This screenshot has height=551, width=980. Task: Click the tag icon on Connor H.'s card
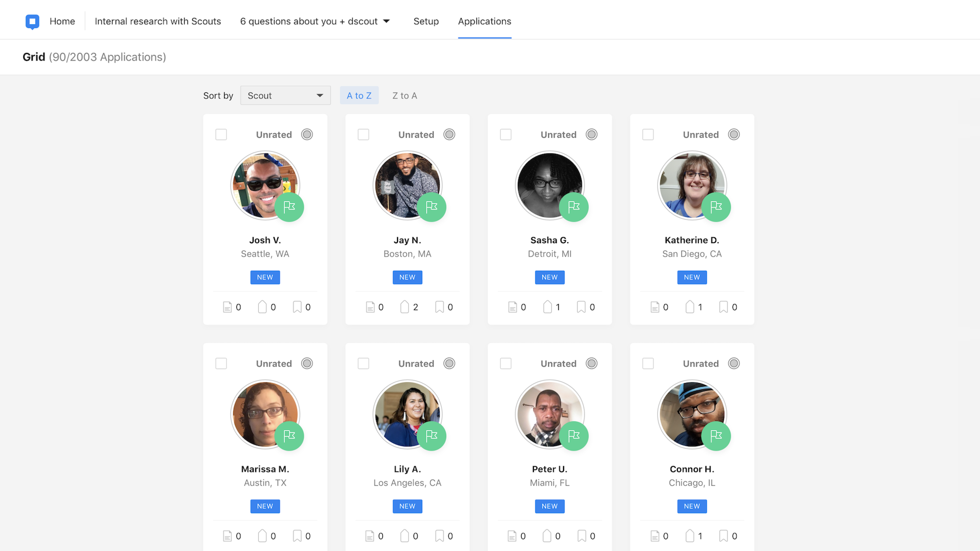pos(689,536)
